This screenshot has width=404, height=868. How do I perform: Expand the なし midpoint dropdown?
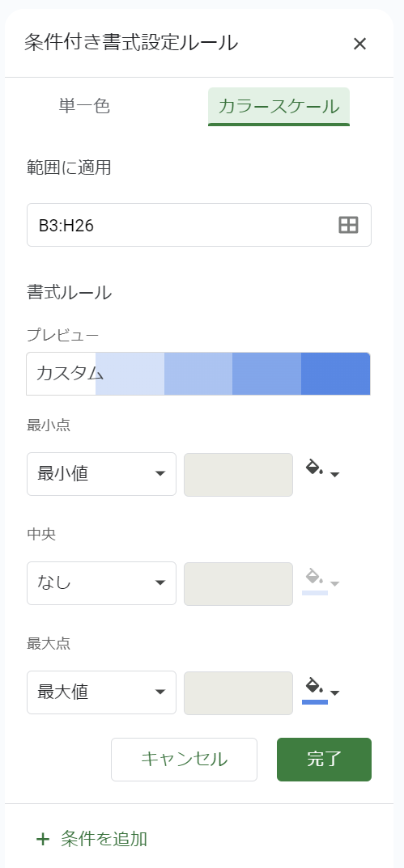point(101,583)
